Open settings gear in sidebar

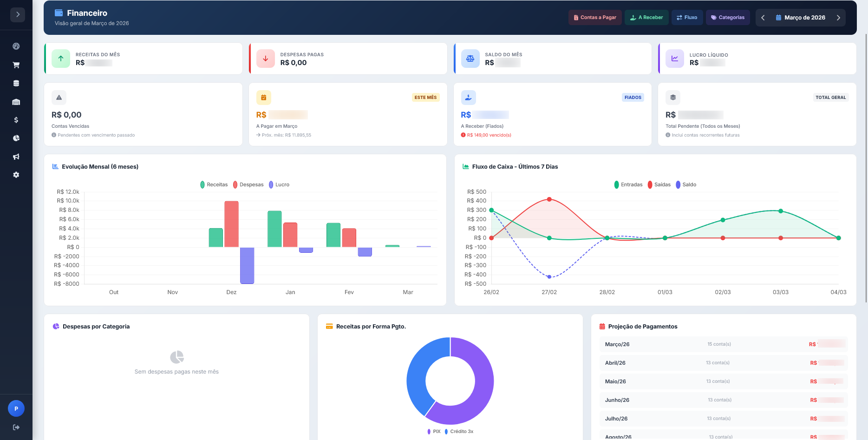[16, 175]
